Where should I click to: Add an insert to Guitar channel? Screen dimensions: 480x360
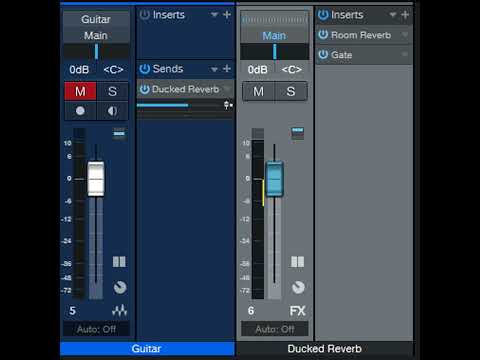point(227,15)
